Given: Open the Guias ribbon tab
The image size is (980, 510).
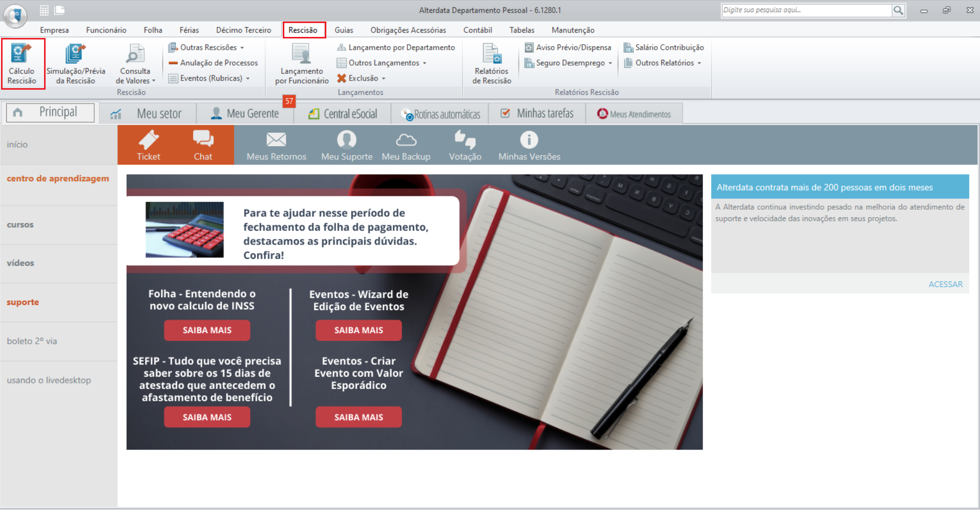Looking at the screenshot, I should tap(344, 30).
